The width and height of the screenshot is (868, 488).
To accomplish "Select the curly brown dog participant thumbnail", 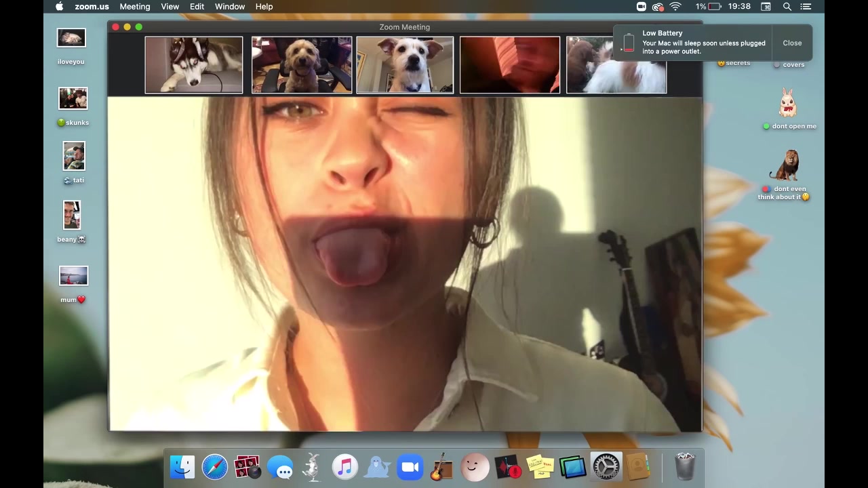I will 302,64.
